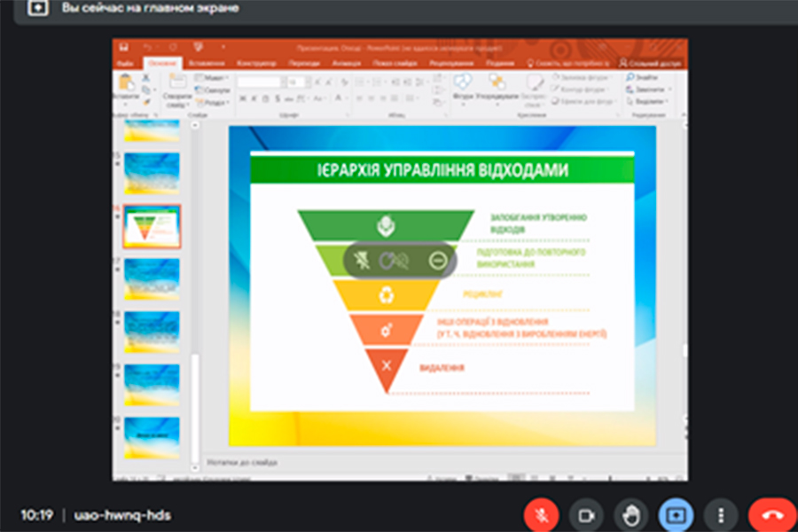
Task: Switch to the Переходи ribbon tab
Action: click(x=304, y=63)
